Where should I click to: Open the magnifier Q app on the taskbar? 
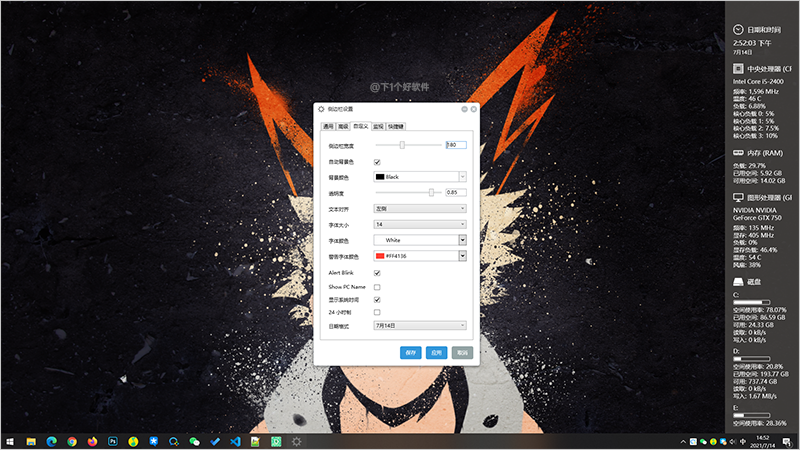pyautogui.click(x=174, y=442)
